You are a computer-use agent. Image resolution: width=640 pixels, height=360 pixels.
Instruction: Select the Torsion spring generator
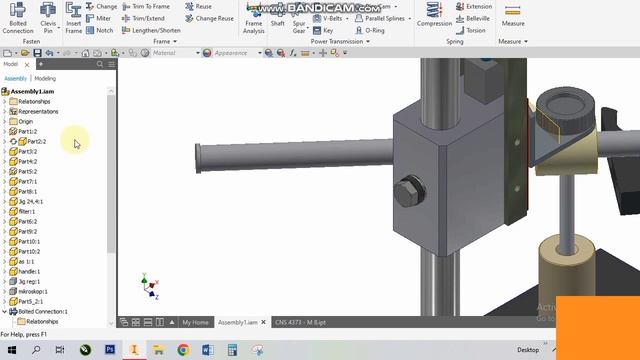(x=471, y=30)
